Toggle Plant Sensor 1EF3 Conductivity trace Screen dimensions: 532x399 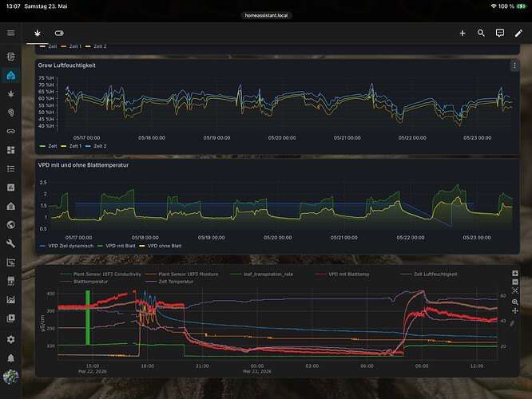tap(101, 274)
